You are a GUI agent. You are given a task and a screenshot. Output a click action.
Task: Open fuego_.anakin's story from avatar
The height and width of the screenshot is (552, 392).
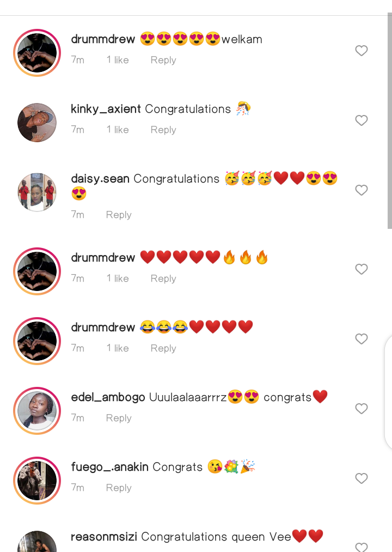[37, 481]
